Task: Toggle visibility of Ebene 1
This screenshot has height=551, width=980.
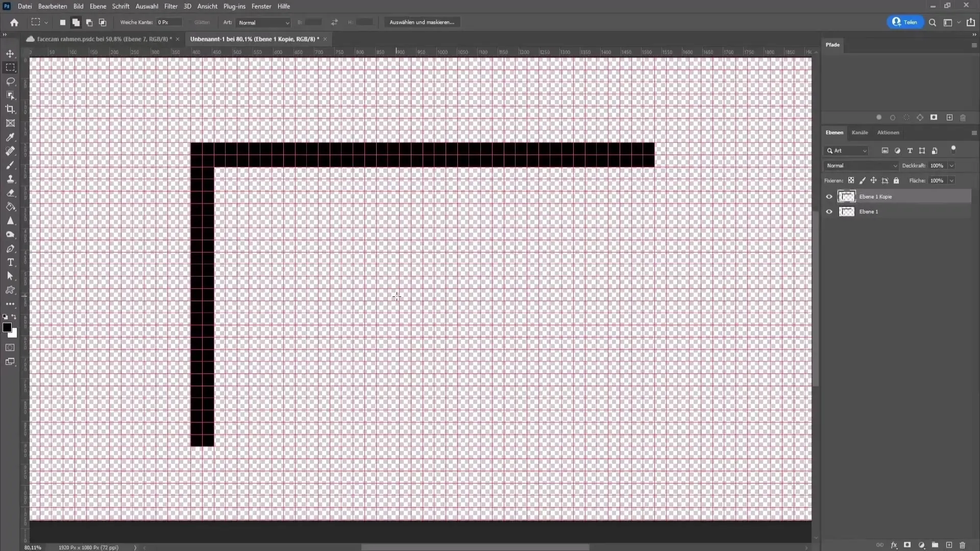Action: pyautogui.click(x=829, y=211)
